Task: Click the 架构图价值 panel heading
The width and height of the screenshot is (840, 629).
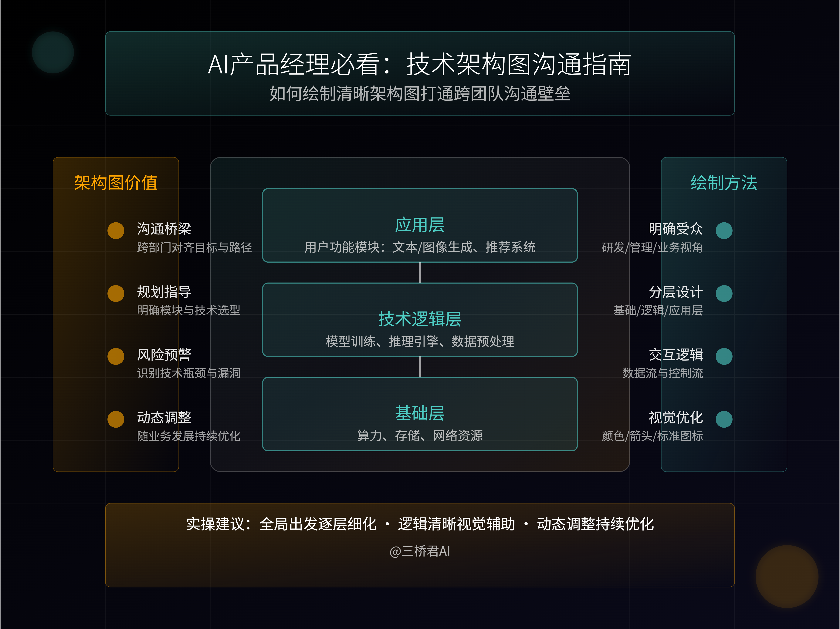Action: pos(116,183)
